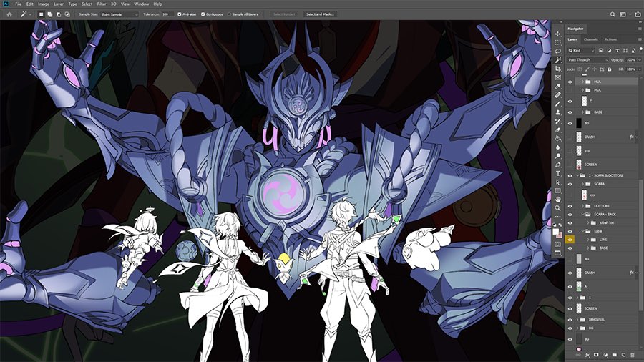Hide the LINE group layer

(x=570, y=240)
